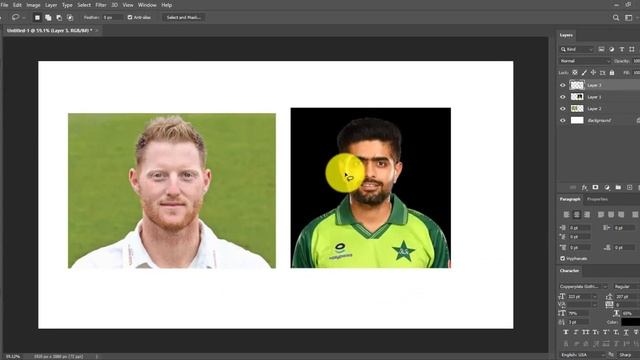
Task: Create a new layer icon
Action: tap(629, 187)
